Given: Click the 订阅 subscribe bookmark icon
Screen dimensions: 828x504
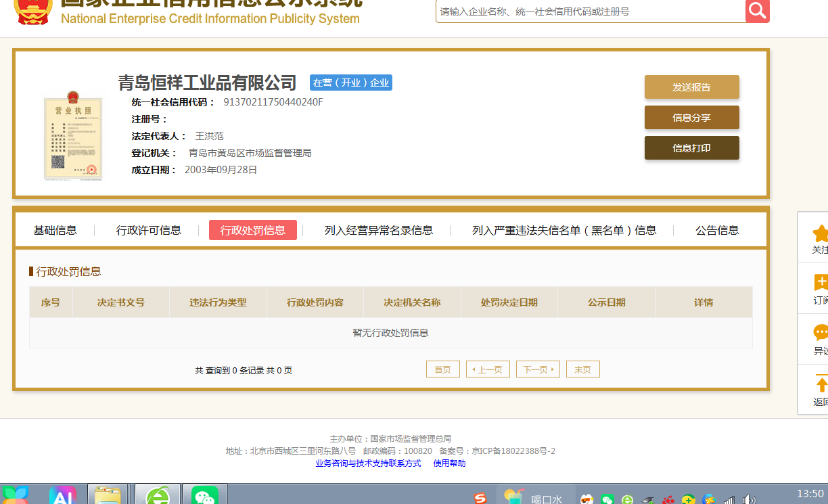Looking at the screenshot, I should (821, 283).
